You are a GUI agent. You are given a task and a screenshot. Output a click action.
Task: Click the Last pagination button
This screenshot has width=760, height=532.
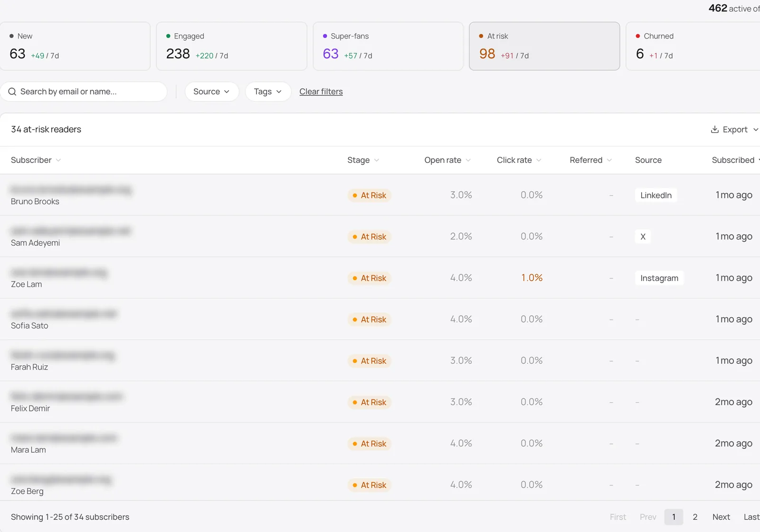tap(751, 517)
